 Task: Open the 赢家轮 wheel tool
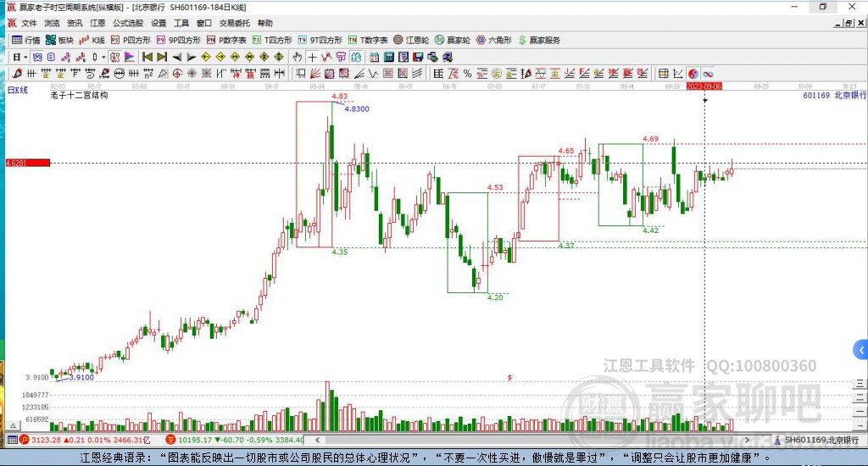(x=453, y=40)
